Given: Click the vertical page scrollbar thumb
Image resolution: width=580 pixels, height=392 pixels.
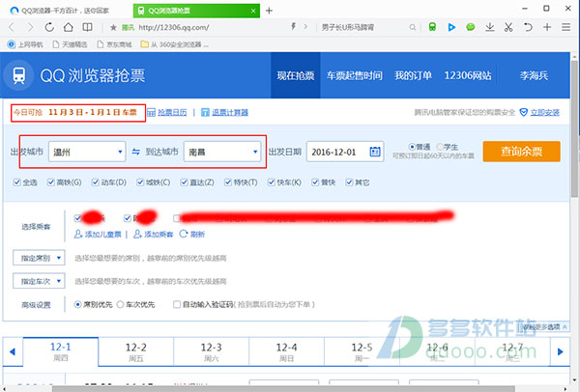Looking at the screenshot, I should [x=574, y=129].
